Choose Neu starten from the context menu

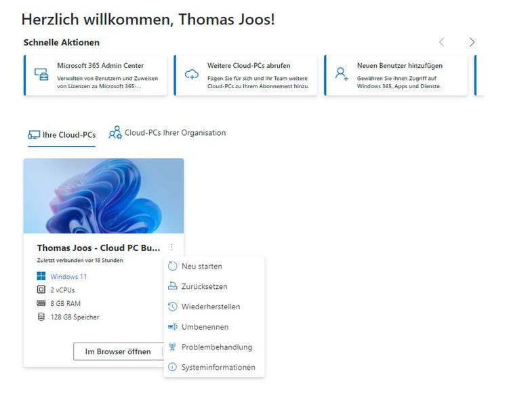pyautogui.click(x=214, y=266)
